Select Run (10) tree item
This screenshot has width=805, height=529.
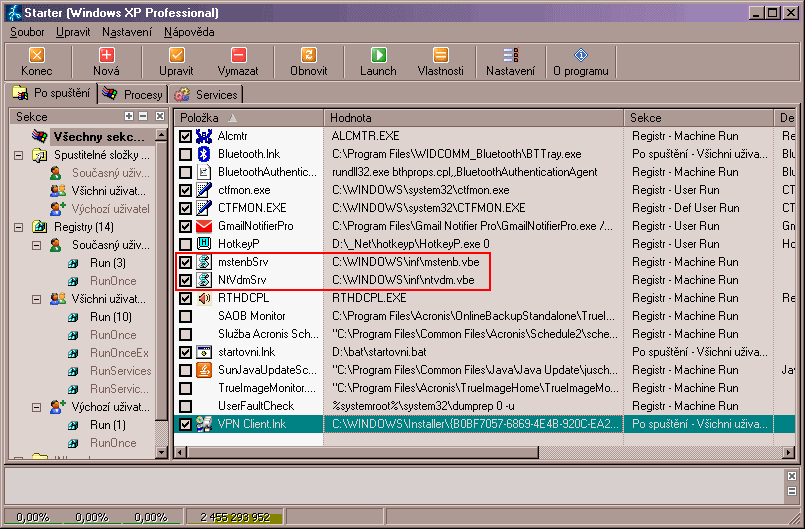110,317
